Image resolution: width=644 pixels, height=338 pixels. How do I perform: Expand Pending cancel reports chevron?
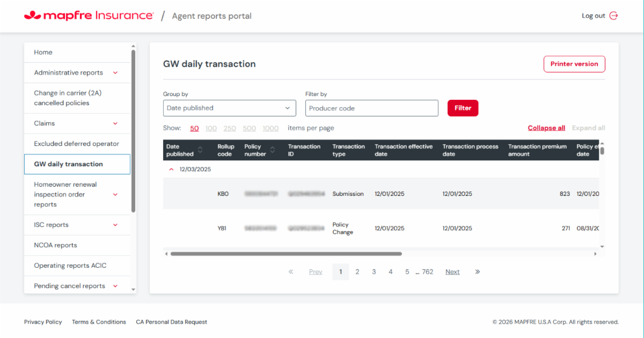click(x=115, y=286)
